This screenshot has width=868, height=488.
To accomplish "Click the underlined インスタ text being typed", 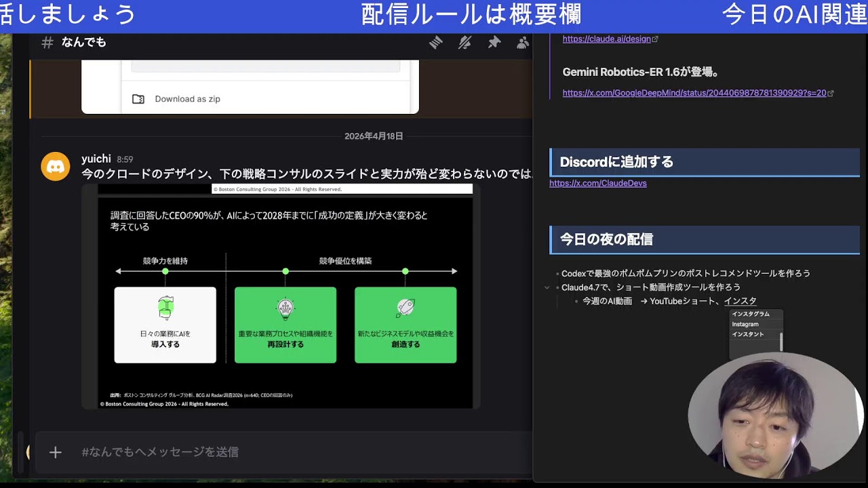I will pyautogui.click(x=740, y=301).
